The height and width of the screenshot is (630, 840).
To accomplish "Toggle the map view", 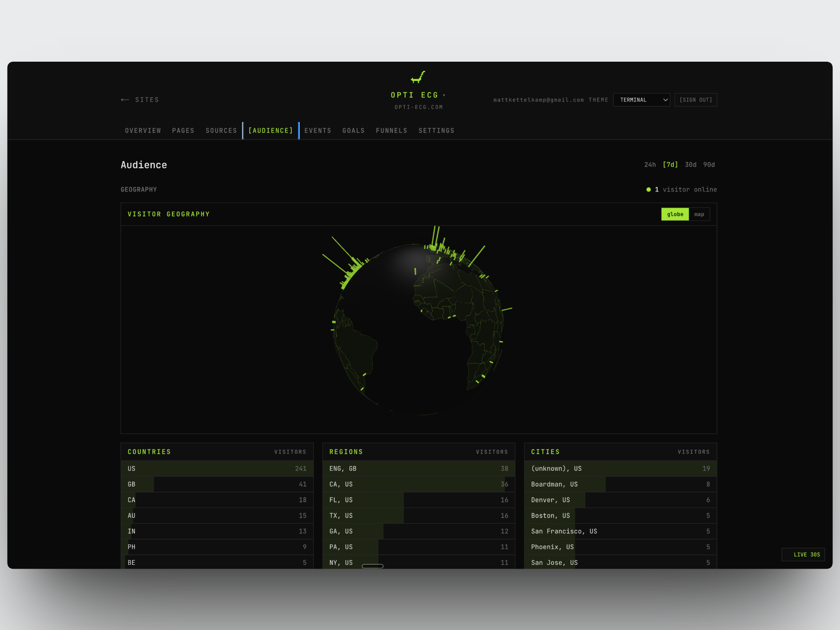I will pyautogui.click(x=699, y=214).
